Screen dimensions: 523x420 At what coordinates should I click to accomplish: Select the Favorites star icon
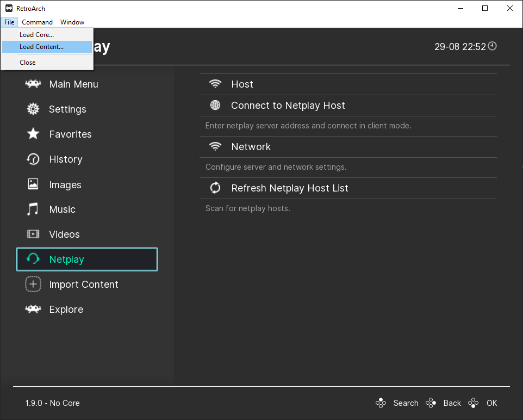(x=33, y=134)
